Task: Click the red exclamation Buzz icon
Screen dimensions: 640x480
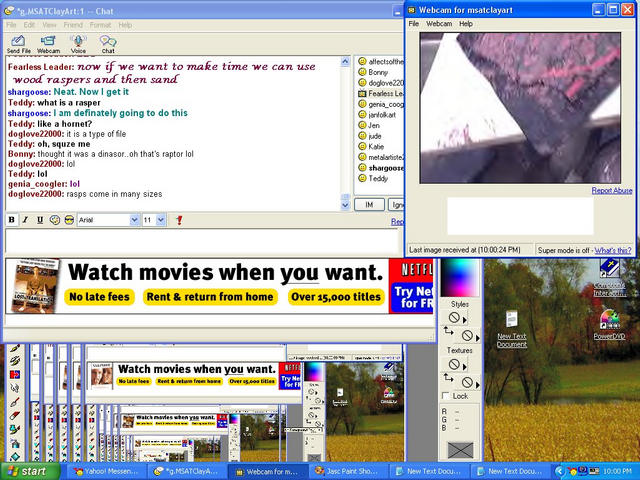Action: click(179, 220)
